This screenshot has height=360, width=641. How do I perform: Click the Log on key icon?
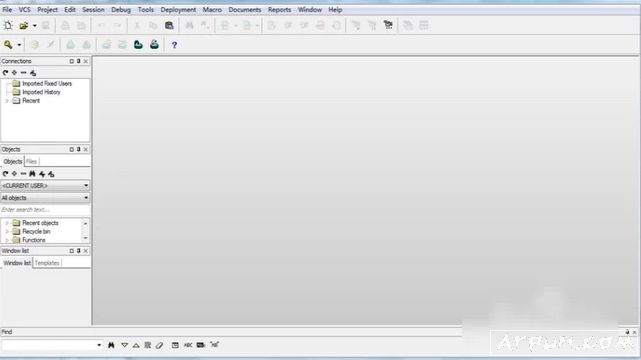pos(8,45)
